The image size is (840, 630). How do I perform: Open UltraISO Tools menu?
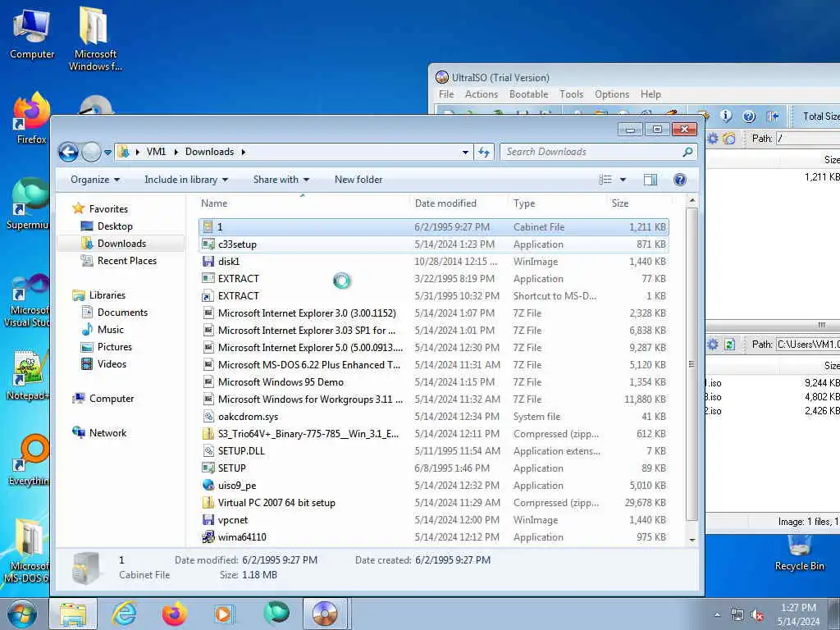571,94
